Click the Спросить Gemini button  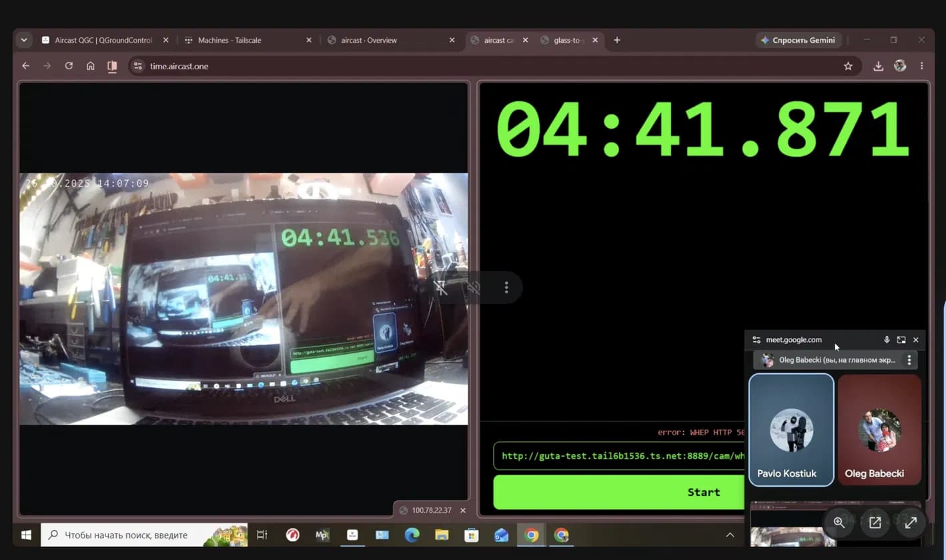pyautogui.click(x=798, y=40)
